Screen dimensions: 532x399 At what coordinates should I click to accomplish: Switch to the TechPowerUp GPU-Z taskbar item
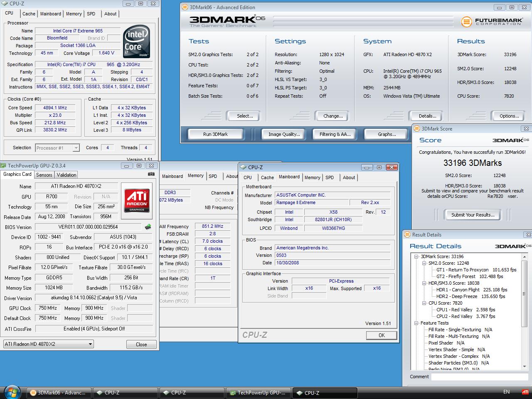click(x=258, y=392)
